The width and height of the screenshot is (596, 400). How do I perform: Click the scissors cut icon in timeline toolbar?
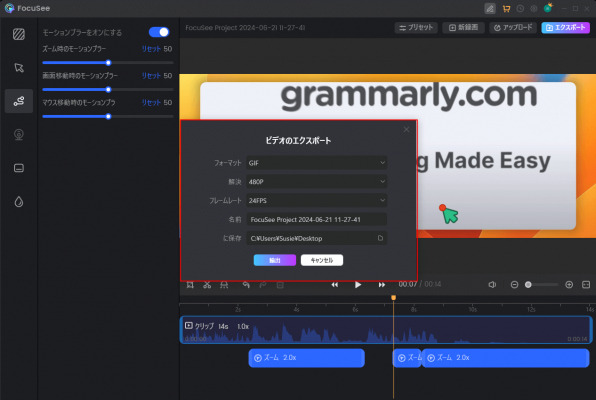207,285
